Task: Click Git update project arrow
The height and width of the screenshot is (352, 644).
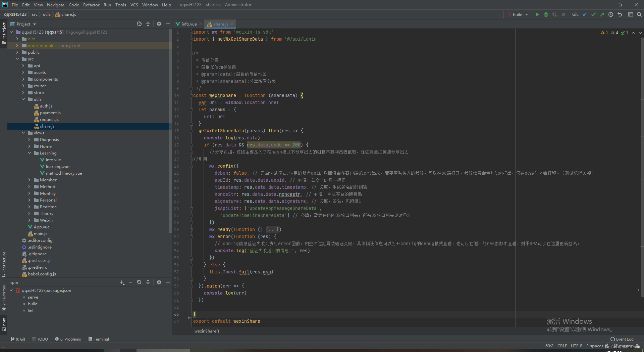Action: (585, 14)
